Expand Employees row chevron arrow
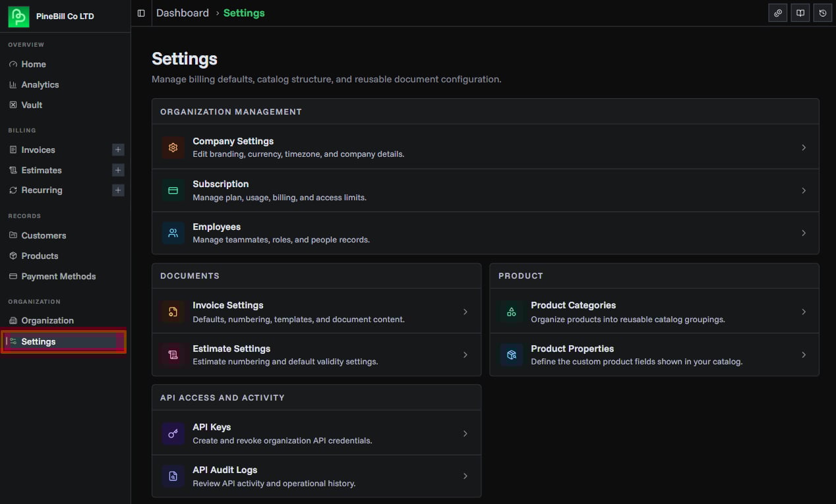 coord(804,233)
